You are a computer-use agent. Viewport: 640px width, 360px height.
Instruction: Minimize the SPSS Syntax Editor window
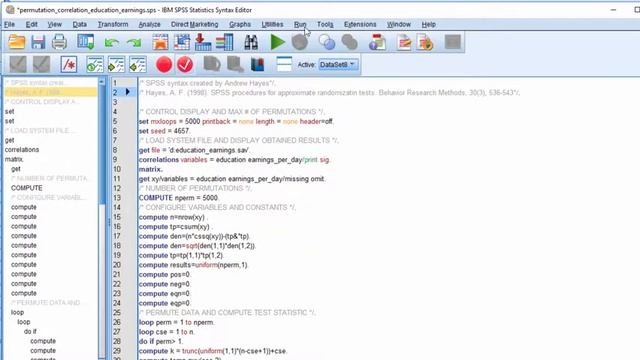(613, 10)
